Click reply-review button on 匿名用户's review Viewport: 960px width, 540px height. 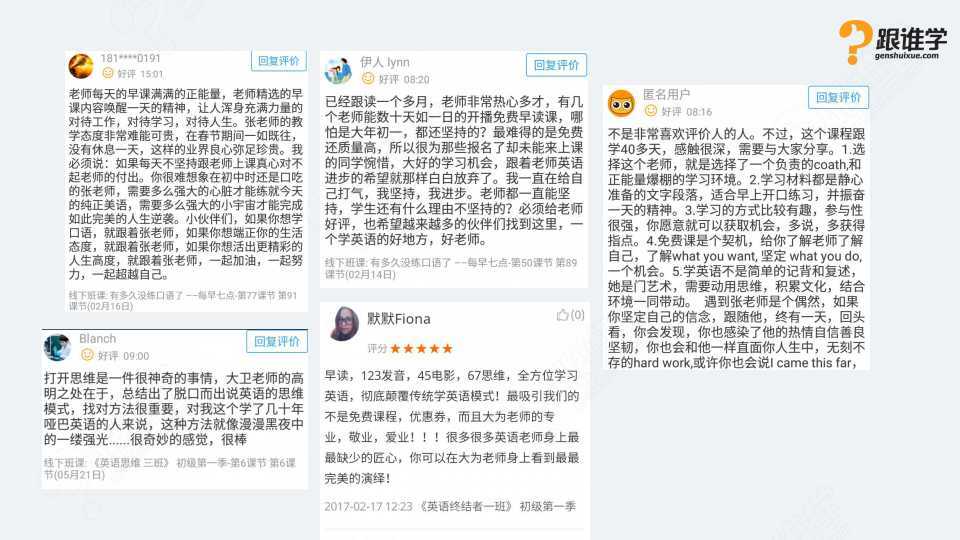coord(838,97)
